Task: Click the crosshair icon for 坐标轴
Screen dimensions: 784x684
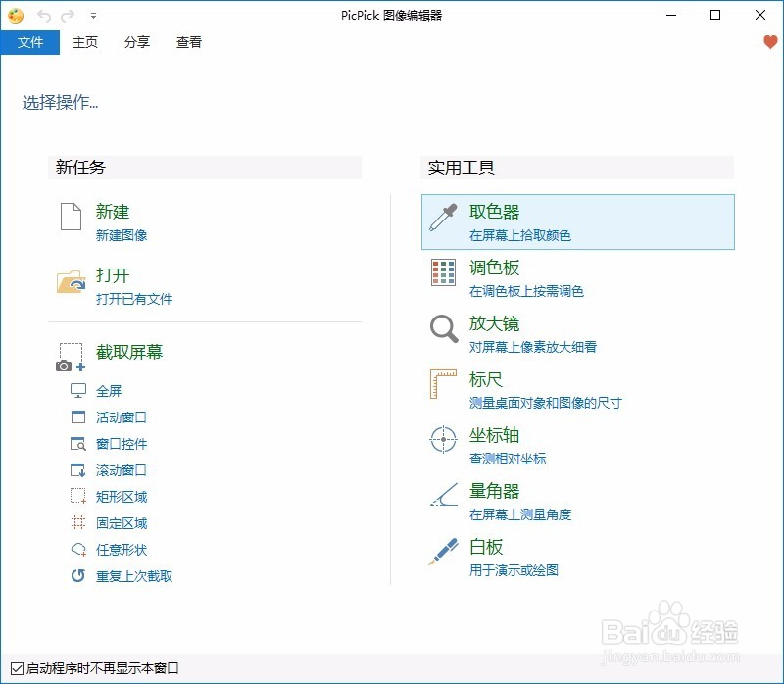Action: point(444,439)
